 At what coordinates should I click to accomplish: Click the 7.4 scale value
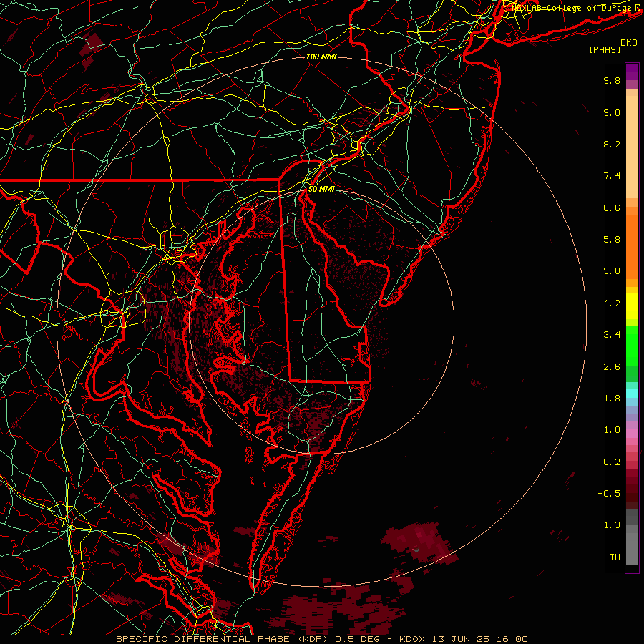click(x=612, y=176)
